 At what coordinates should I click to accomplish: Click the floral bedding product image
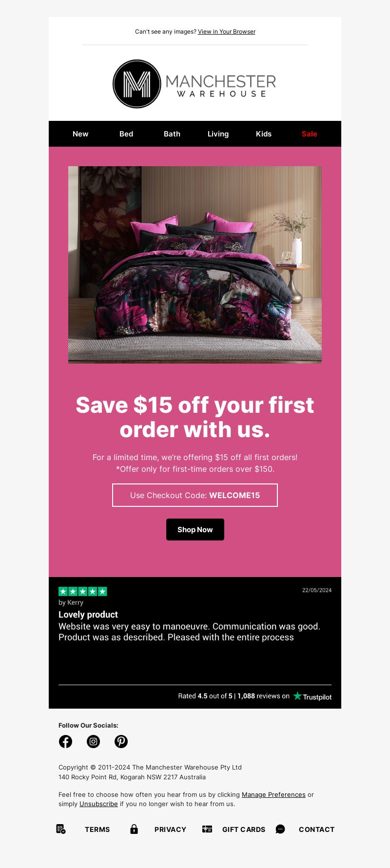[x=195, y=265]
